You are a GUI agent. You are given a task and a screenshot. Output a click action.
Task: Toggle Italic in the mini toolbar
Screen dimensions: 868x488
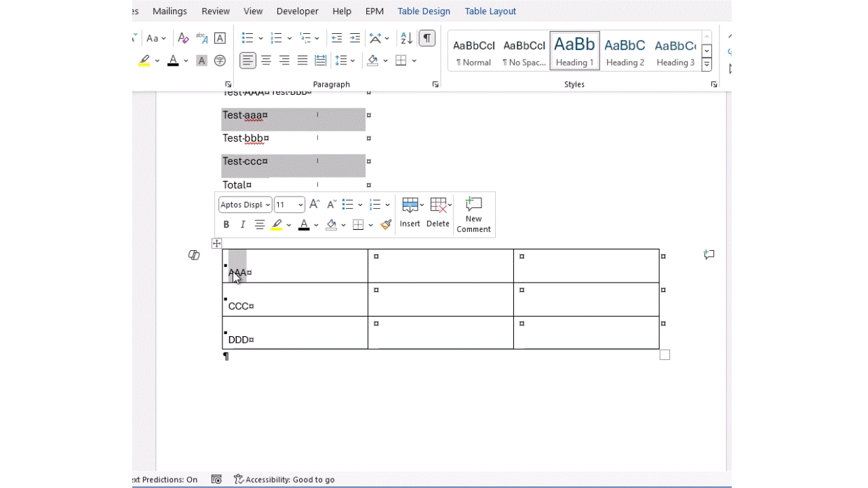pos(243,224)
